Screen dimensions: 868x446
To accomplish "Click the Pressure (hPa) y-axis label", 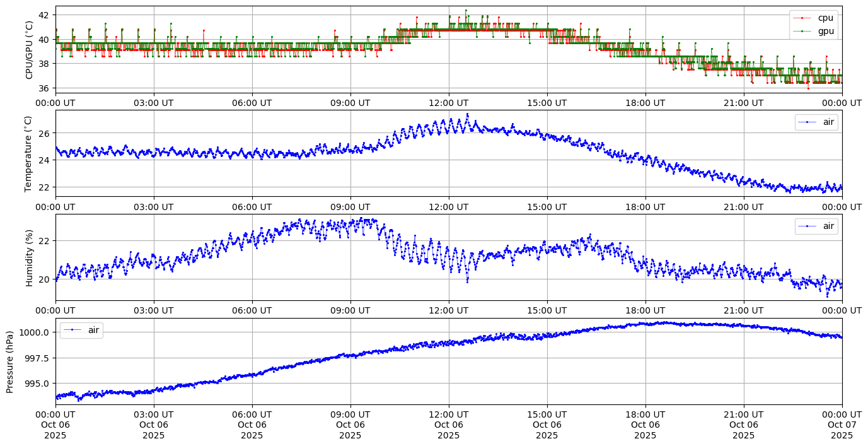I will tap(10, 361).
